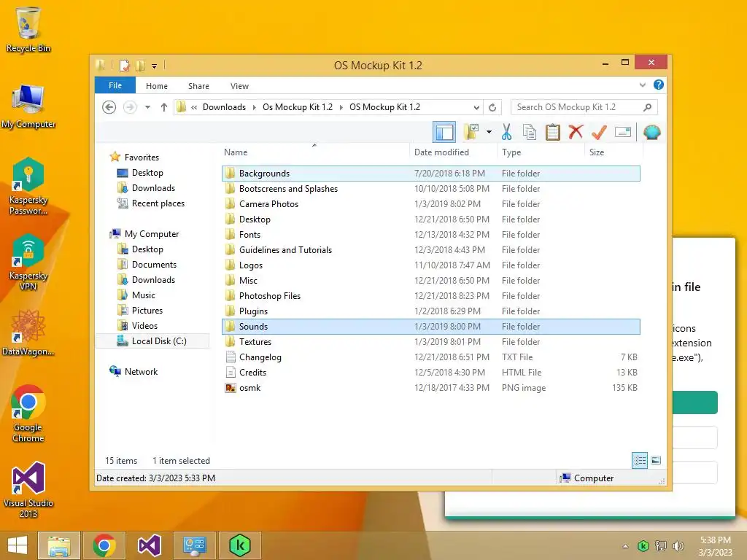
Task: Click Os Mockup Kit 1.2 parent breadcrumb
Action: coord(298,107)
